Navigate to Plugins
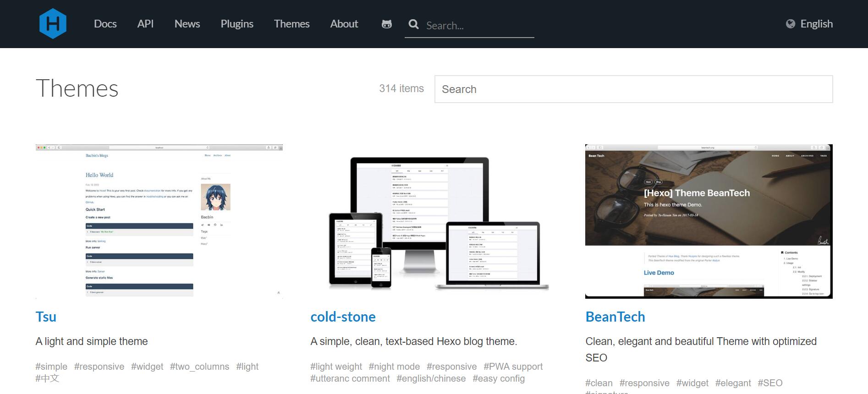The height and width of the screenshot is (394, 868). [x=237, y=24]
